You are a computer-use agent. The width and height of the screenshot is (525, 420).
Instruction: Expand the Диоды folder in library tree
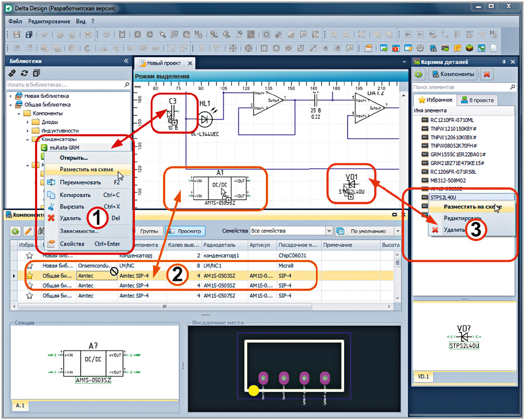pos(27,122)
